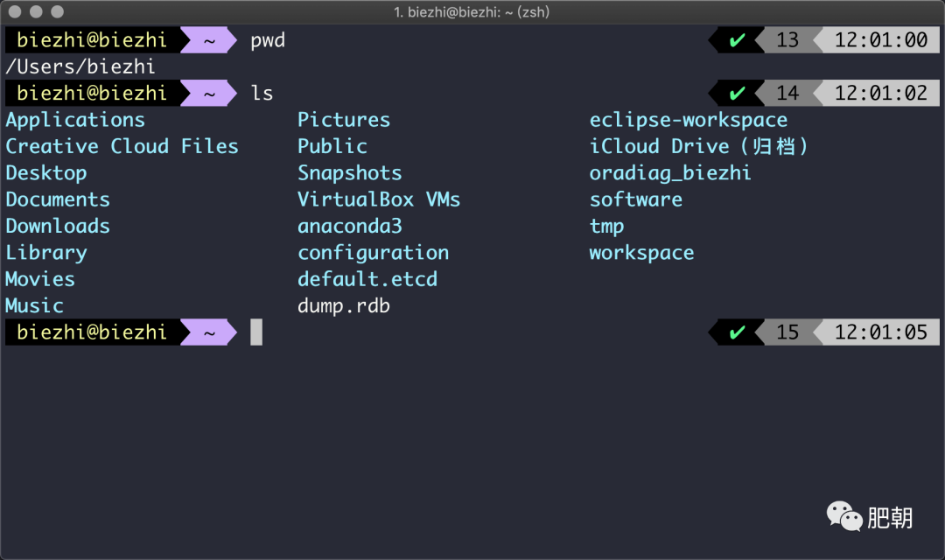Viewport: 945px width, 560px height.
Task: Click the Downloads directory entry
Action: click(58, 226)
